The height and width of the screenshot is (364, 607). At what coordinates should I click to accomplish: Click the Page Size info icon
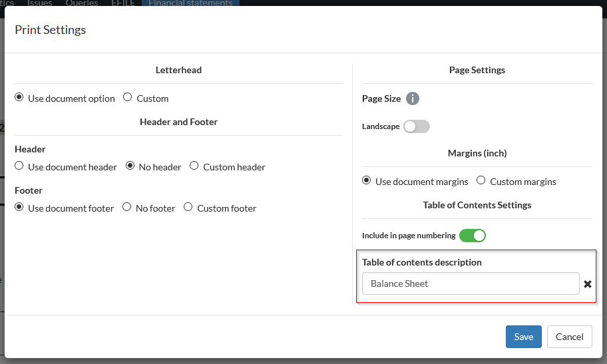point(413,99)
